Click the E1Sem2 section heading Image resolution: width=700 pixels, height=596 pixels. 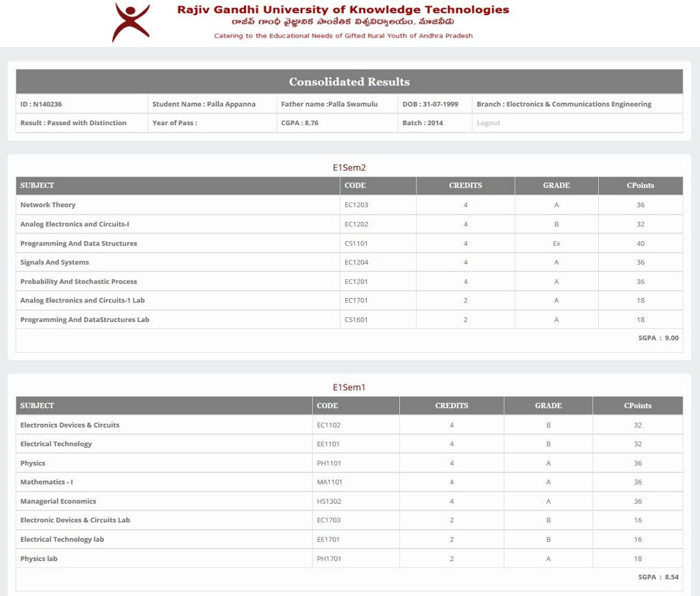coord(349,167)
